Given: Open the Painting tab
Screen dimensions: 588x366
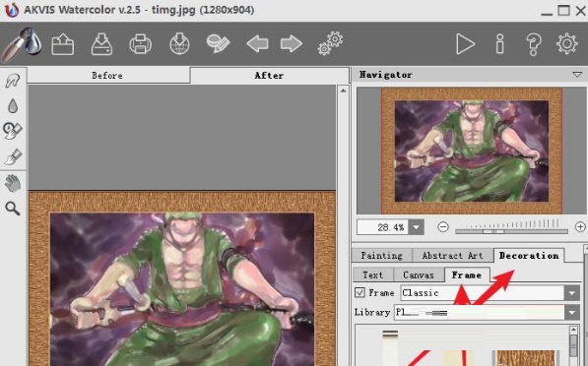Looking at the screenshot, I should [382, 256].
